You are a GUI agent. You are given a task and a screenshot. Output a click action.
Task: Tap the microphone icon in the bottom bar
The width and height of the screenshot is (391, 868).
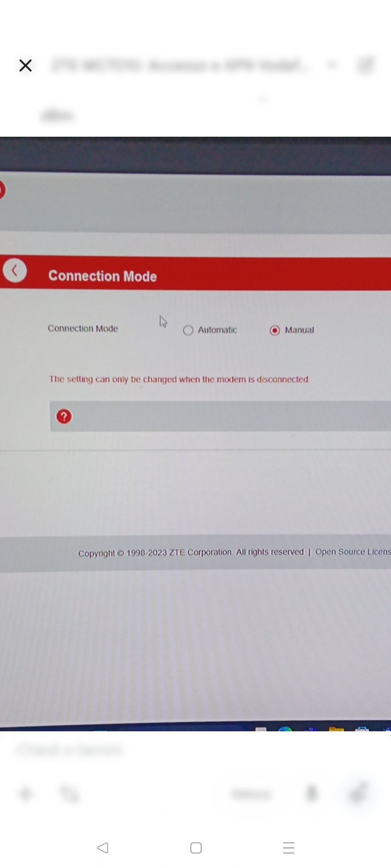[x=312, y=794]
